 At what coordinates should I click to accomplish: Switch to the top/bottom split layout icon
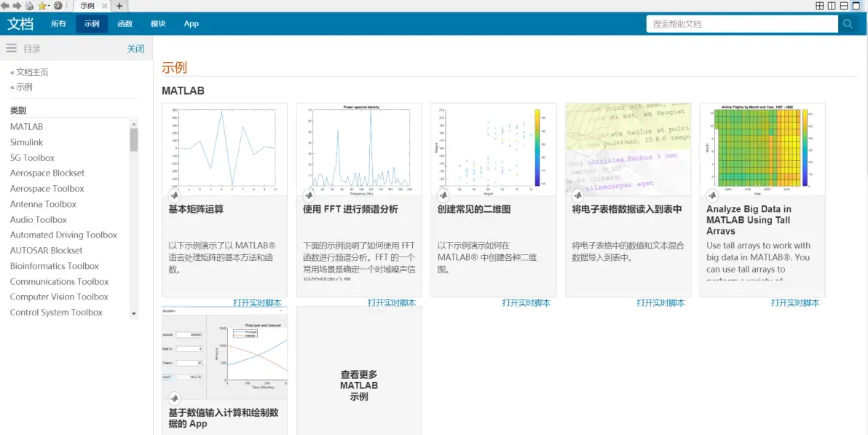tap(844, 6)
